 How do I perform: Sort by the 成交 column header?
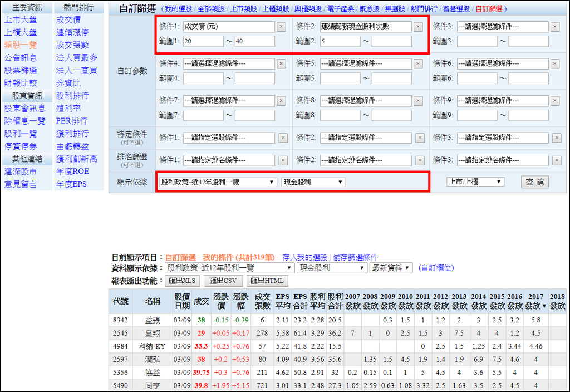coord(201,301)
